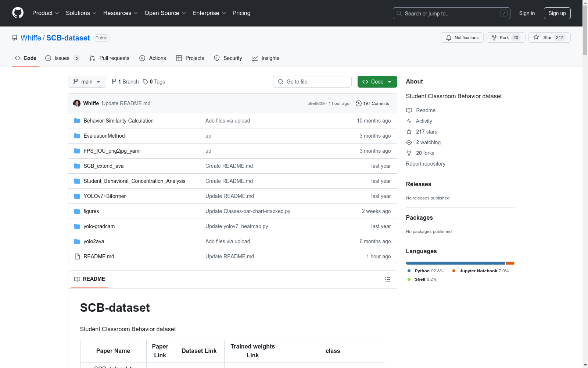The width and height of the screenshot is (588, 368).
Task: Open 'Update Classes-bar-chart-stacked.py' commit message
Action: pos(248,211)
